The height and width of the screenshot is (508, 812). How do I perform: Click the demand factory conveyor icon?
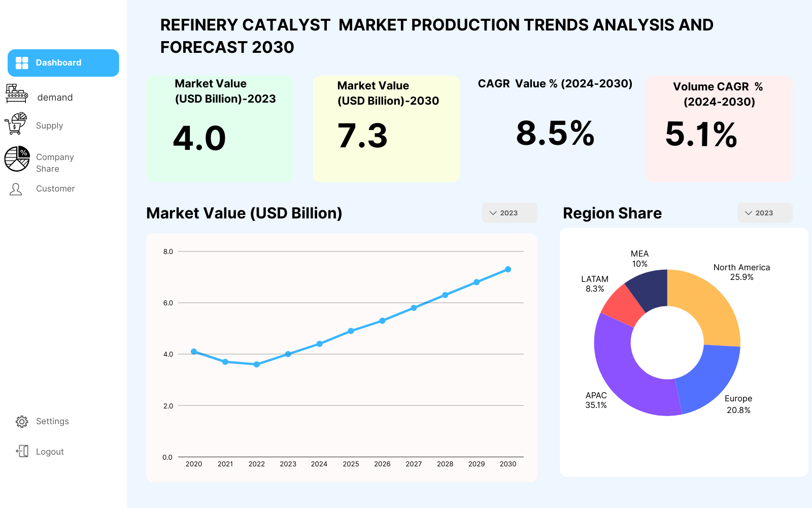pos(17,94)
